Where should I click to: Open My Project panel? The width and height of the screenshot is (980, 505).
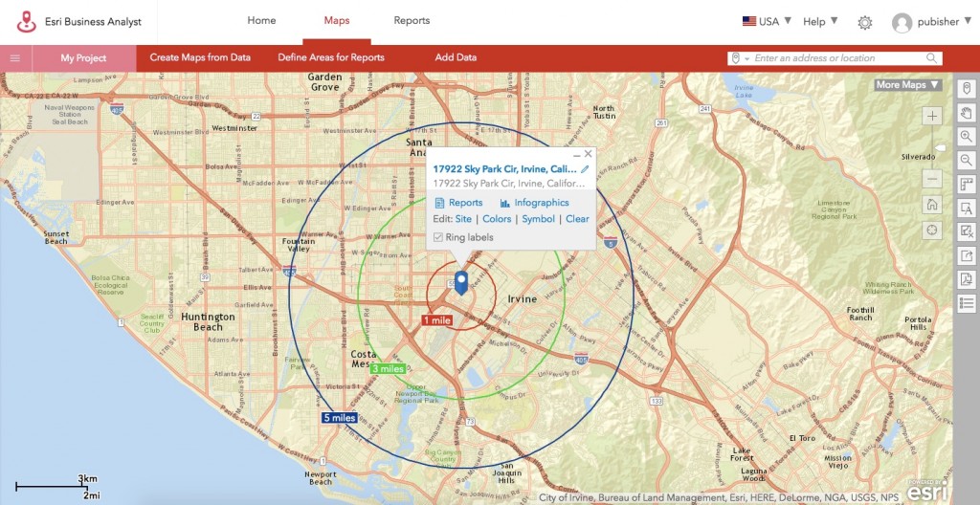click(x=84, y=58)
